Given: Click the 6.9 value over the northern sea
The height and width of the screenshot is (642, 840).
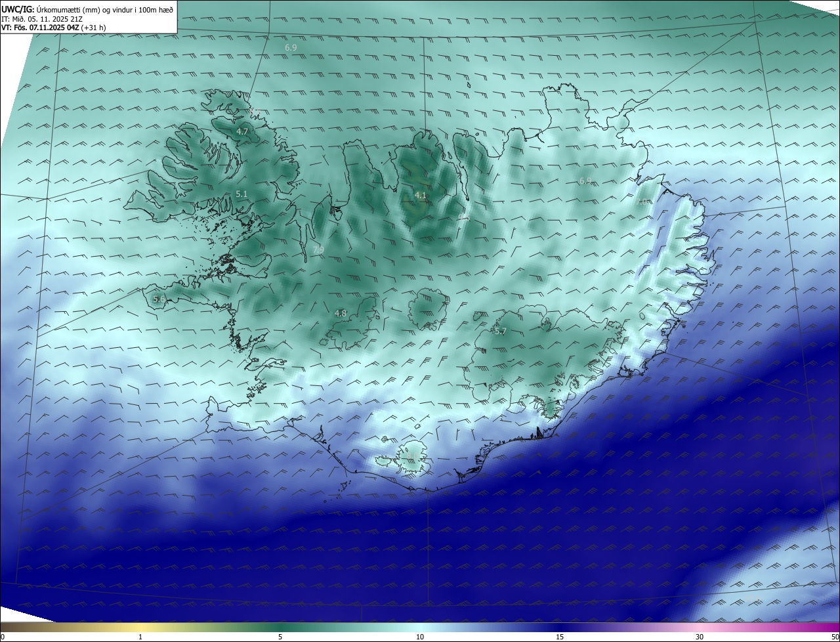Looking at the screenshot, I should [x=291, y=48].
